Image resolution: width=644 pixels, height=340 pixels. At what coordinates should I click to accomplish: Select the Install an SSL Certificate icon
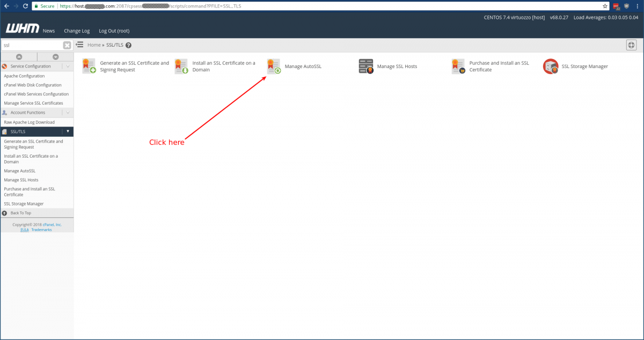[x=181, y=66]
